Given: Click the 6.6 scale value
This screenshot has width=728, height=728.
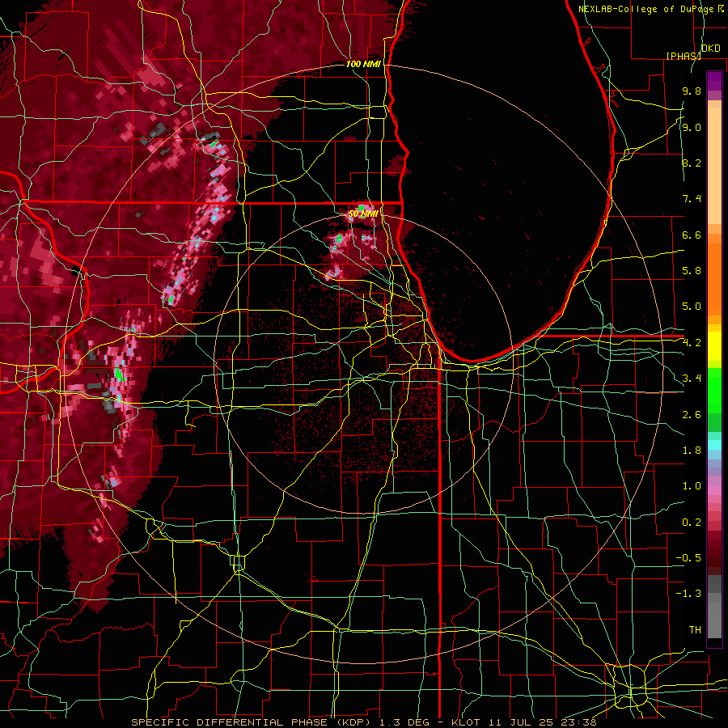Looking at the screenshot, I should pos(692,235).
